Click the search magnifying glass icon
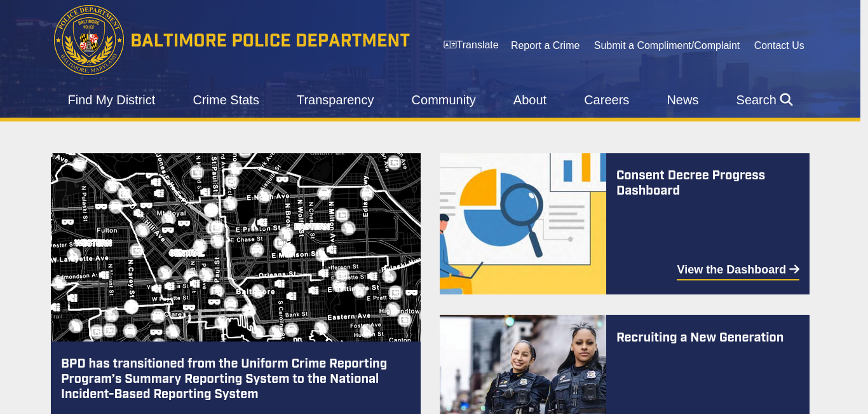 [x=786, y=100]
